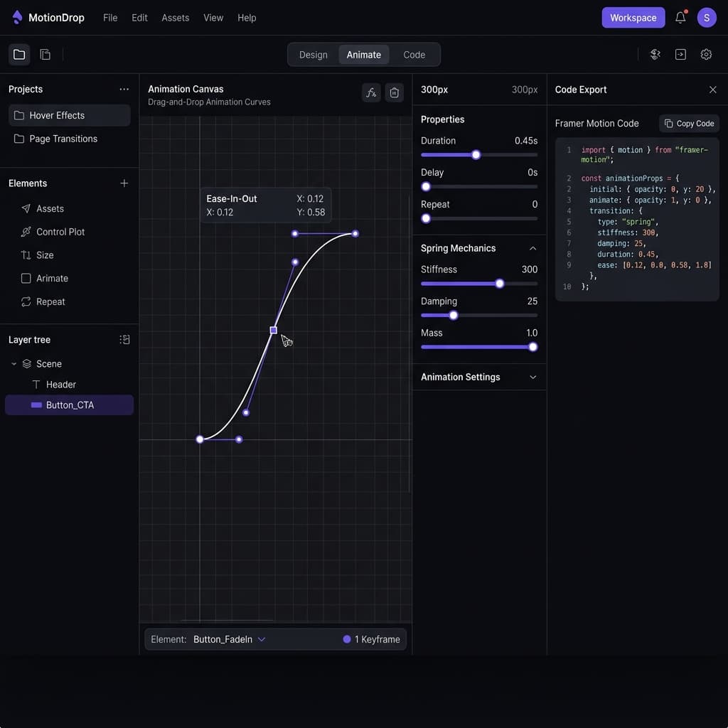This screenshot has width=728, height=728.
Task: Open the notifications bell
Action: [x=680, y=18]
